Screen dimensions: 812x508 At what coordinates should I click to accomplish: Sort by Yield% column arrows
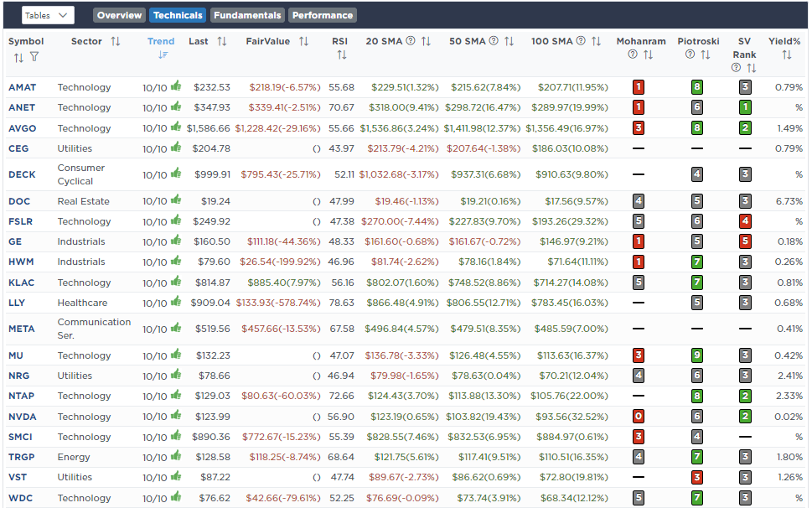pyautogui.click(x=786, y=55)
